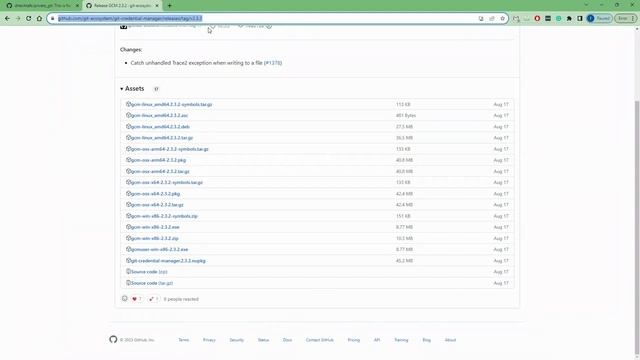Screen dimensions: 640x360
Task: Toggle the rocket reaction button
Action: (153, 299)
